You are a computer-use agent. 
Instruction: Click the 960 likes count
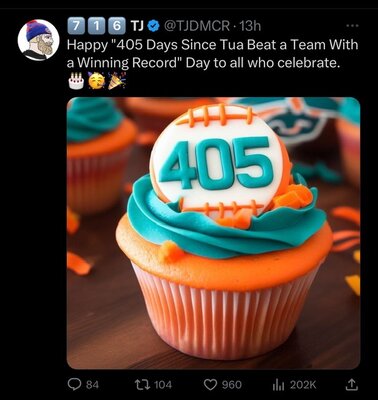[x=232, y=385]
